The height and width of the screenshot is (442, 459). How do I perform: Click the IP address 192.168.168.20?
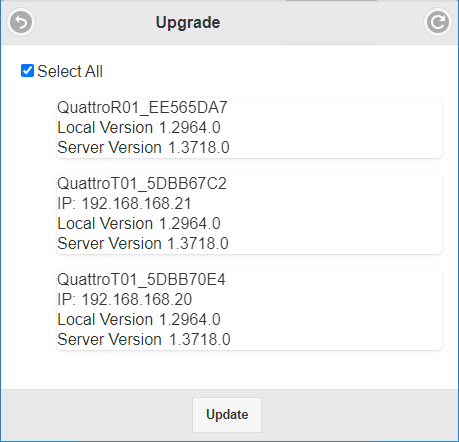click(x=137, y=300)
